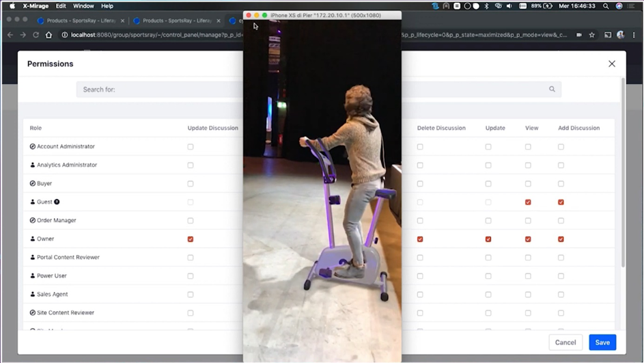
Task: Uncheck Update permission for Owner
Action: coord(488,239)
